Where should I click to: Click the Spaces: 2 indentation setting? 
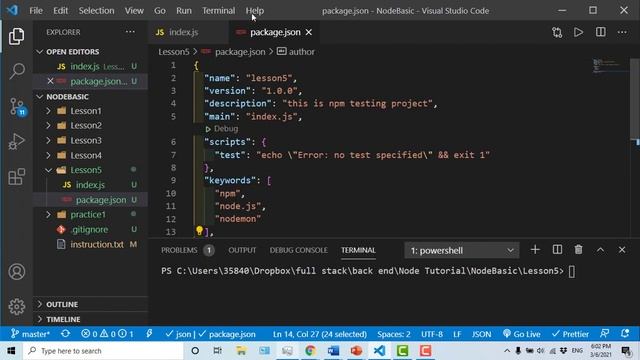(393, 334)
